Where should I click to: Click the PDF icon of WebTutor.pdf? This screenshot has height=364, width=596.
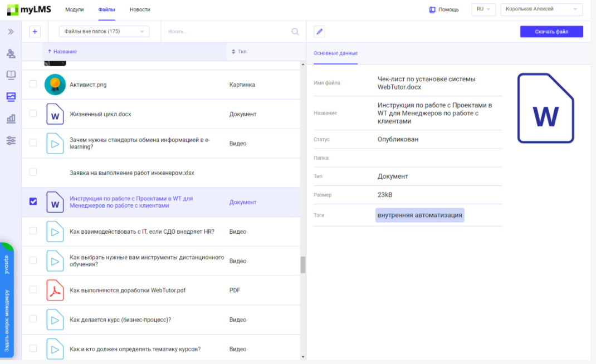click(55, 290)
